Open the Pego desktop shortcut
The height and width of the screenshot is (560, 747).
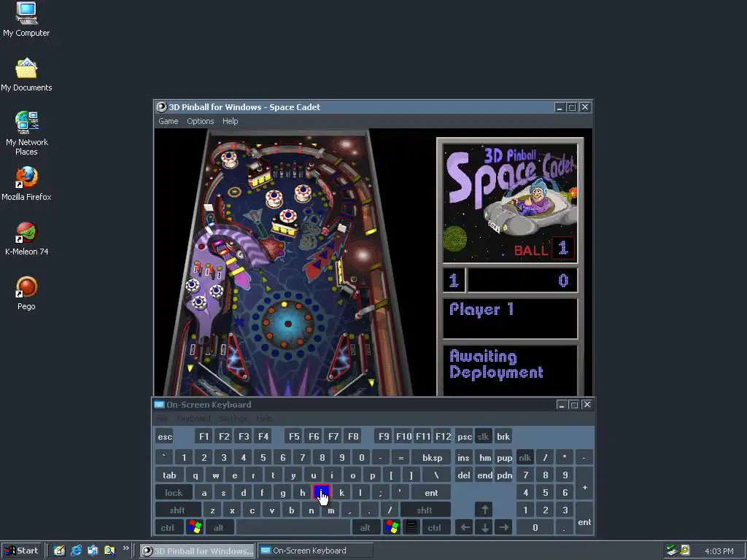tap(26, 293)
